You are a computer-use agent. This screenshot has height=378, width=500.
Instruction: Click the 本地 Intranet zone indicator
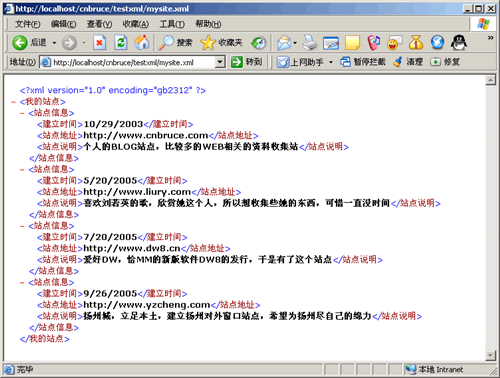pos(434,369)
